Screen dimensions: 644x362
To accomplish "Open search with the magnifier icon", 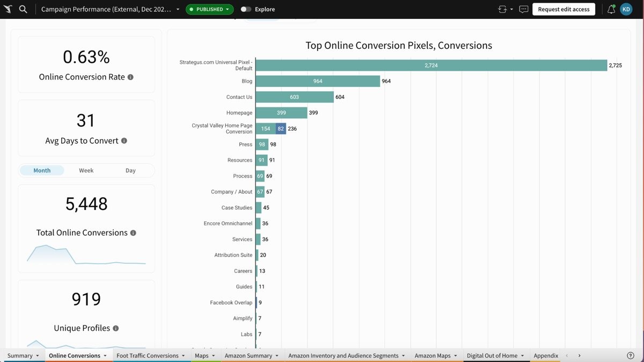I will pyautogui.click(x=23, y=9).
